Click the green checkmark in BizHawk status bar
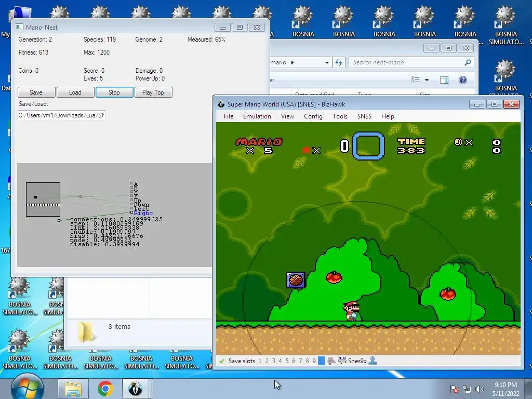This screenshot has height=399, width=532. 221,361
